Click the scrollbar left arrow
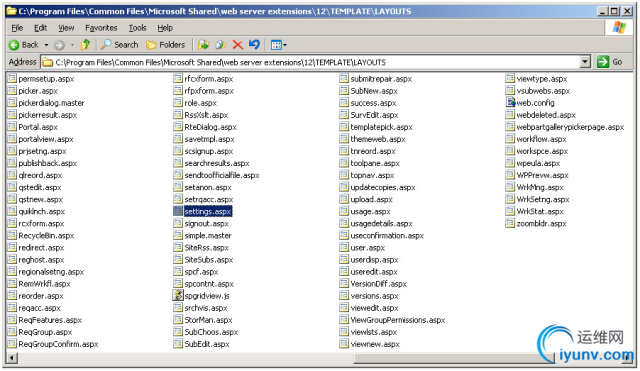 tap(12, 358)
